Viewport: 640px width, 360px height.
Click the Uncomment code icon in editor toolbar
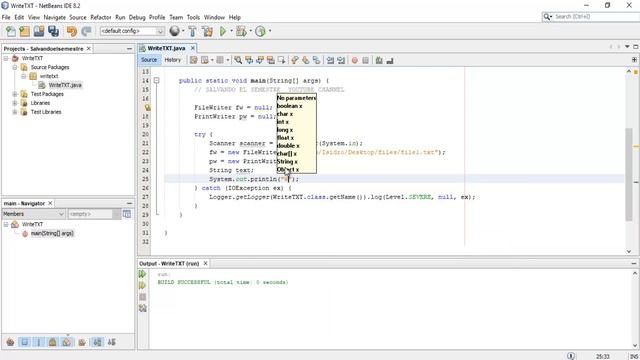coord(390,60)
